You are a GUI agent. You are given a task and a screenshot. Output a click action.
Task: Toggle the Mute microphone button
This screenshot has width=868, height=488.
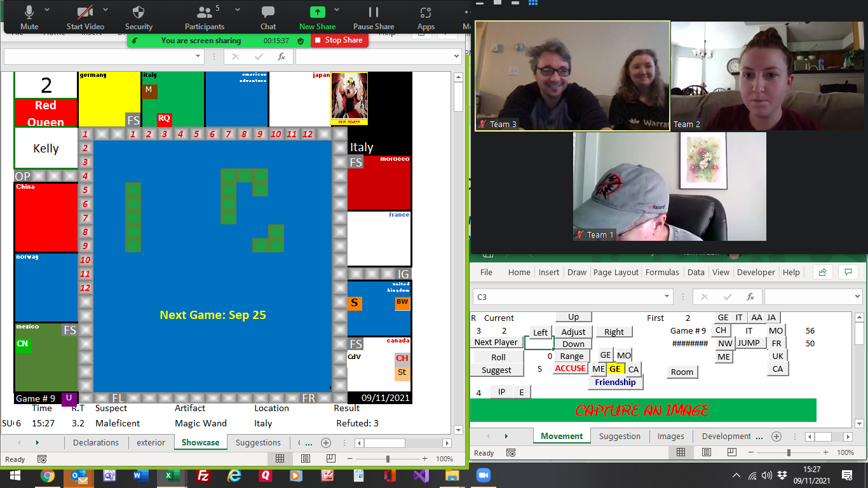click(x=29, y=13)
